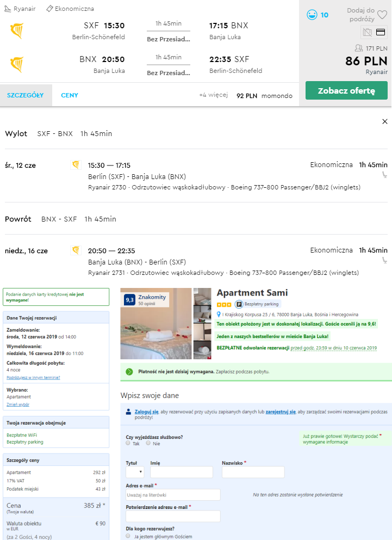Click the 'Znakomity 50 opinii' label
This screenshot has width=392, height=540.
(x=152, y=299)
